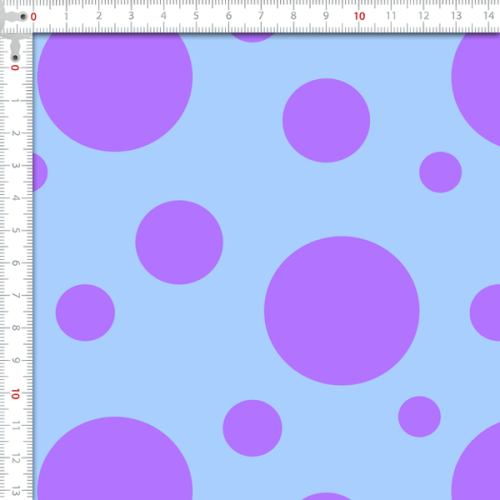Click the rivet beside the horizontal ruler's zero

pos(23,16)
